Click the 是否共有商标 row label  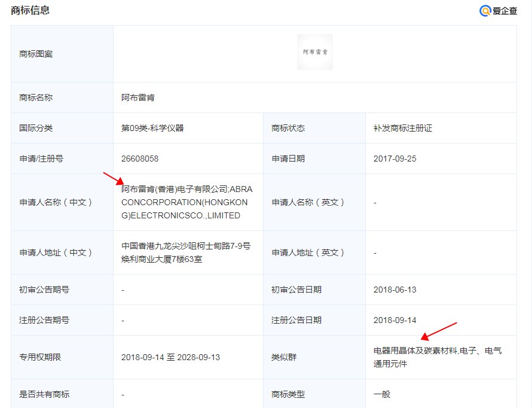click(44, 394)
